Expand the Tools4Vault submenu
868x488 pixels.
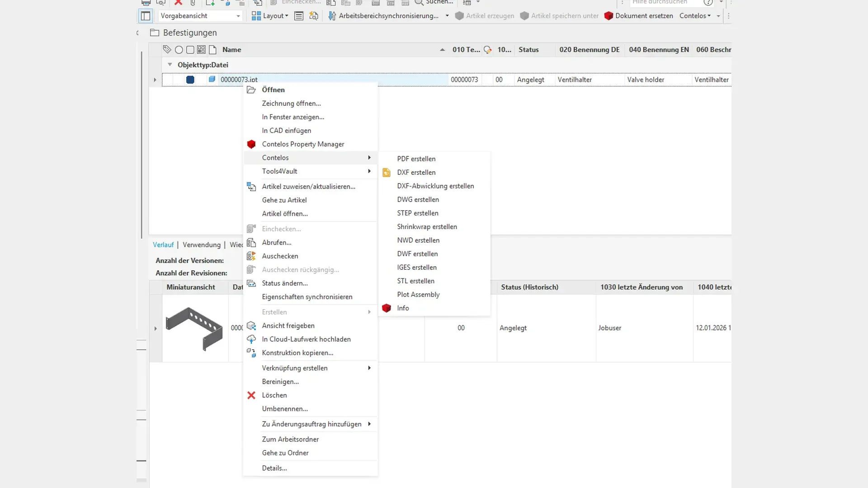click(x=310, y=171)
